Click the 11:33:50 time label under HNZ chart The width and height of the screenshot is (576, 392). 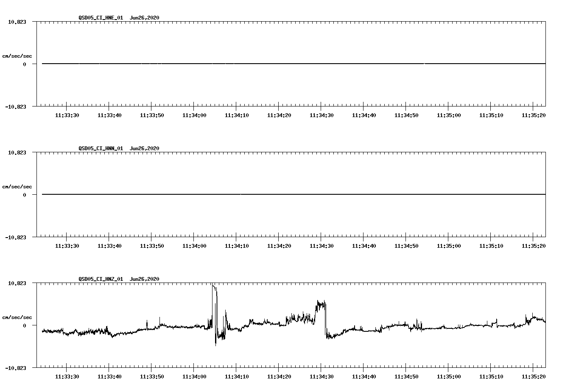click(152, 377)
